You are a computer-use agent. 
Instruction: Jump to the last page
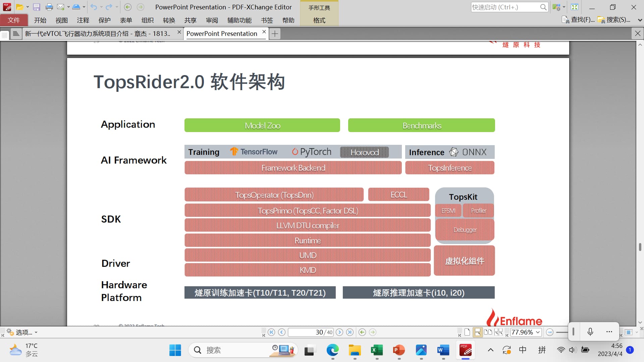pyautogui.click(x=350, y=332)
